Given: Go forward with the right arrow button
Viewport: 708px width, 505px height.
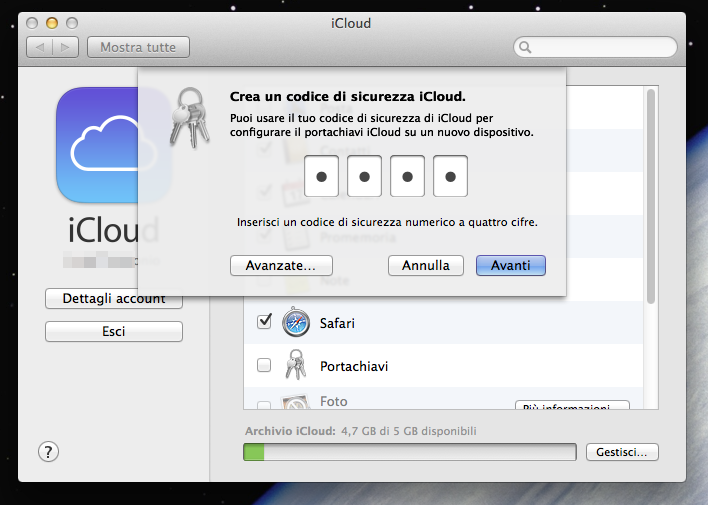Looking at the screenshot, I should [65, 47].
